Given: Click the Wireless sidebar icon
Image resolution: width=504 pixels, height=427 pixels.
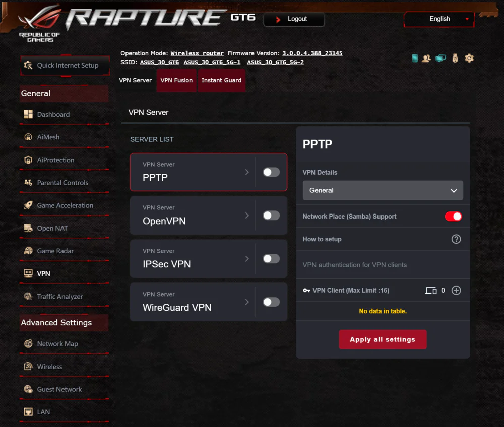Looking at the screenshot, I should (28, 366).
